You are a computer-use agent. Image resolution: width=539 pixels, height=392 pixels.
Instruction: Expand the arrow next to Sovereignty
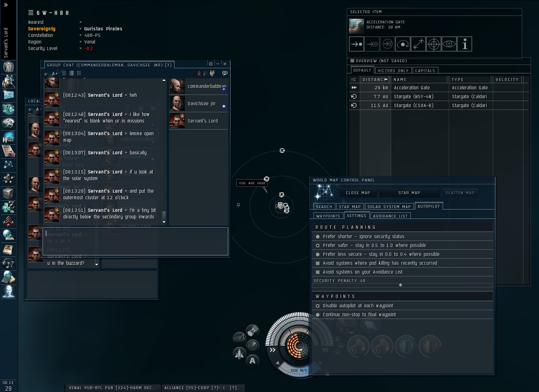(81, 29)
